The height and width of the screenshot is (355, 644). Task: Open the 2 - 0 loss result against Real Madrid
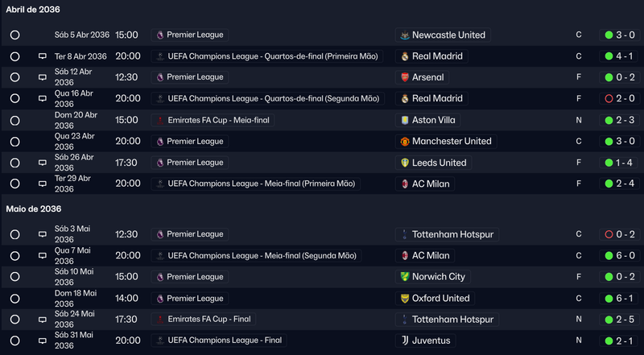[x=619, y=98]
